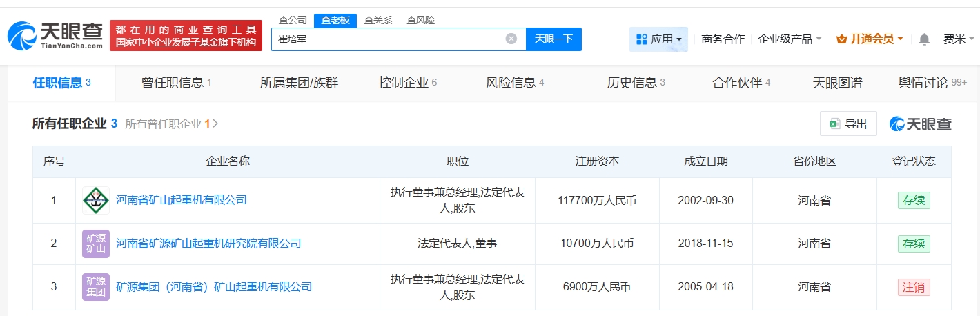Open the 企业级产品 dropdown menu

click(789, 39)
